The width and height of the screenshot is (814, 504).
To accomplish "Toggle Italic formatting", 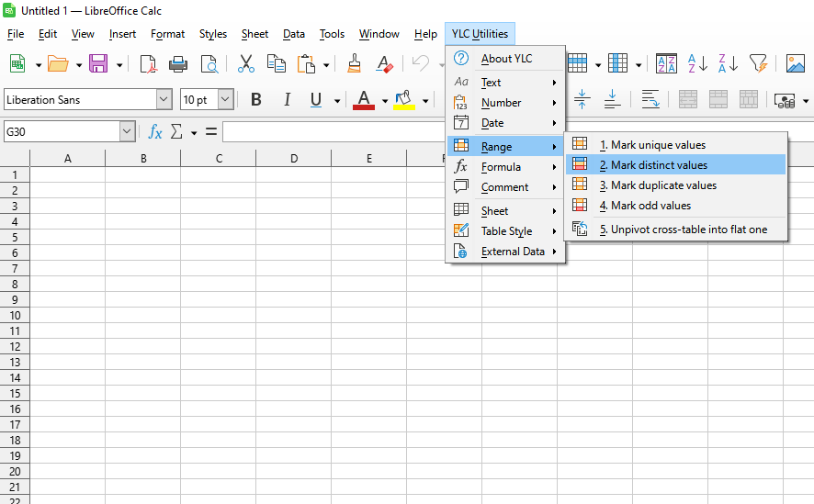I will 287,100.
